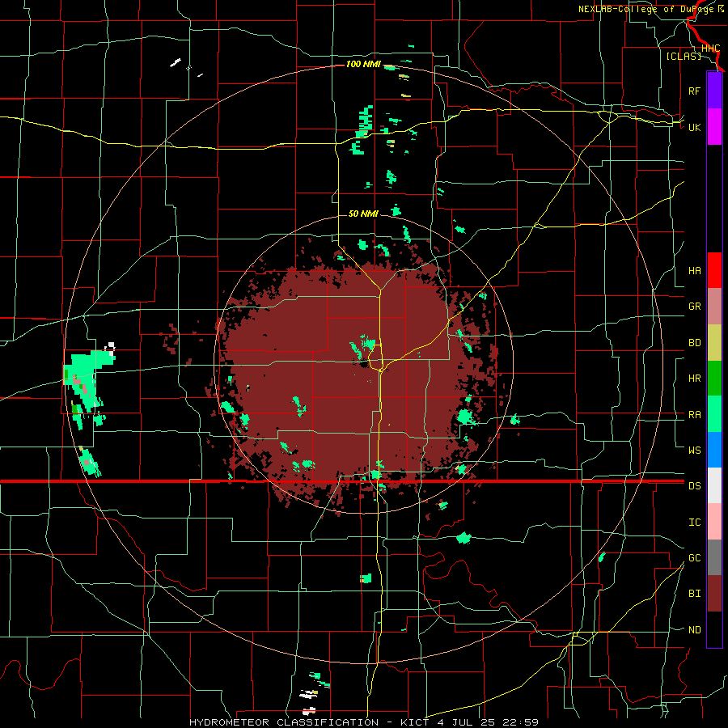Click the '4 JUL 25' date text

point(466,722)
